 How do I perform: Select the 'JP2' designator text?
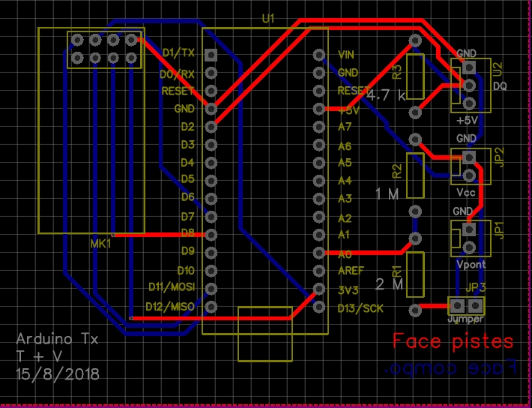(x=499, y=157)
